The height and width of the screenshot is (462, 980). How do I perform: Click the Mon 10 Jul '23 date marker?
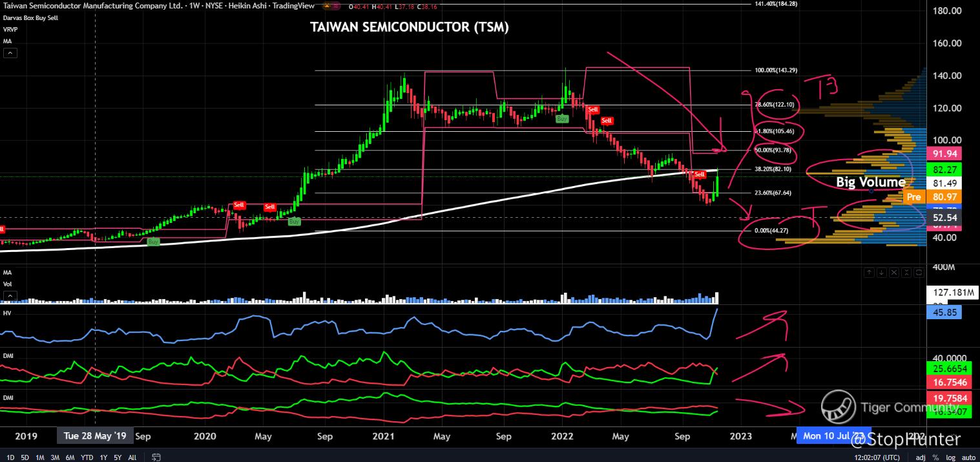(833, 436)
